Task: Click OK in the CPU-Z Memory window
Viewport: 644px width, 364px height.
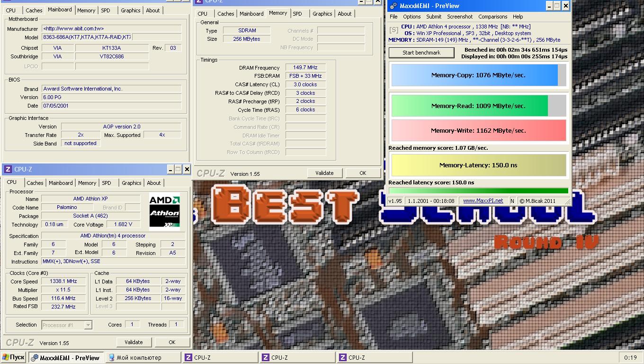Action: (x=363, y=173)
